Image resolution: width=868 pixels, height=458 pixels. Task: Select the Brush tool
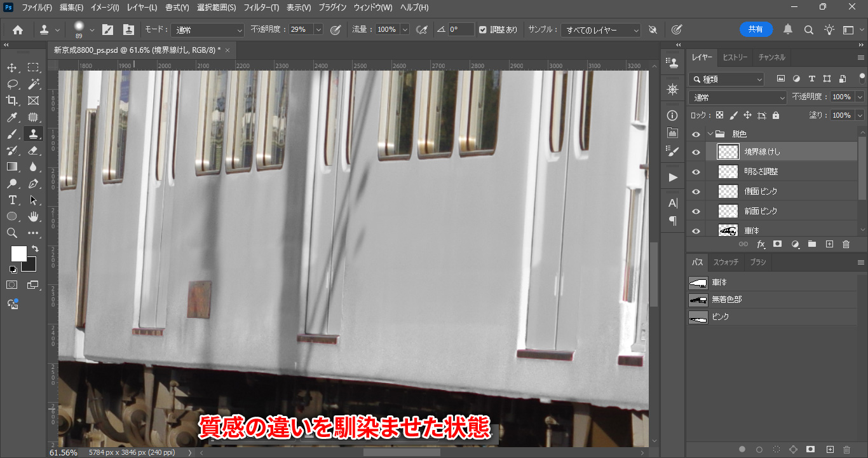[12, 134]
